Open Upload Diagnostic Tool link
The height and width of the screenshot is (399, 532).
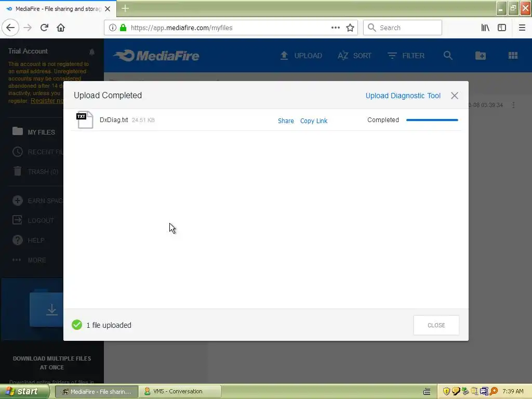point(403,96)
